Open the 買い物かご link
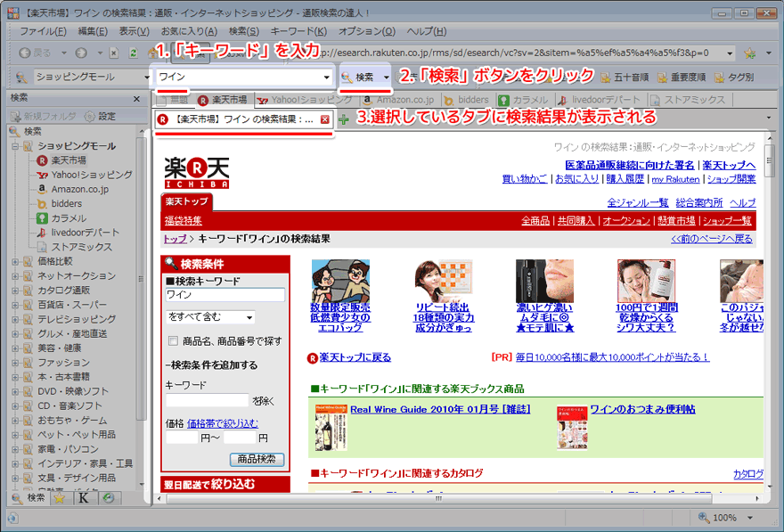784x532 pixels. point(525,179)
